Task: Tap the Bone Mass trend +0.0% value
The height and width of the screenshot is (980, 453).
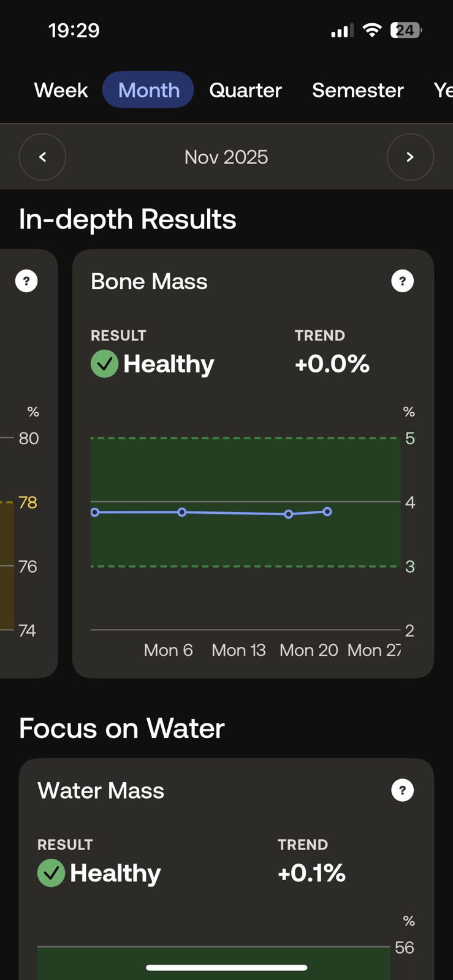Action: [332, 364]
